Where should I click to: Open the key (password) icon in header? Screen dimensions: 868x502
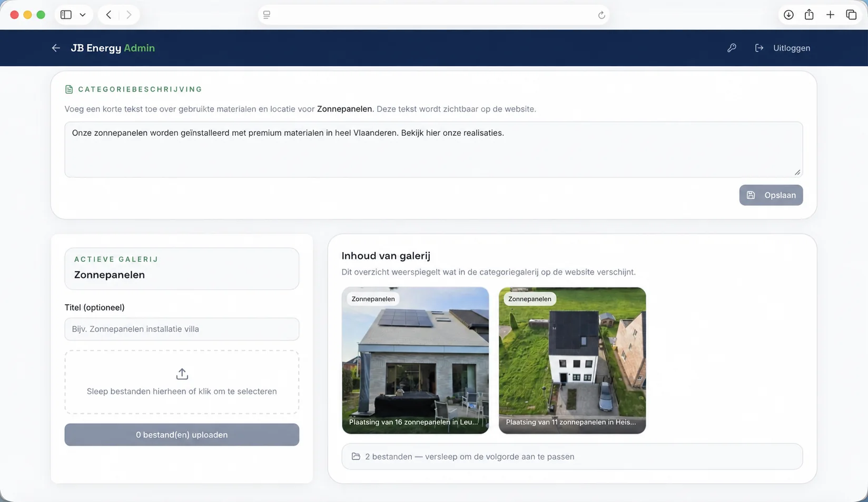(732, 48)
